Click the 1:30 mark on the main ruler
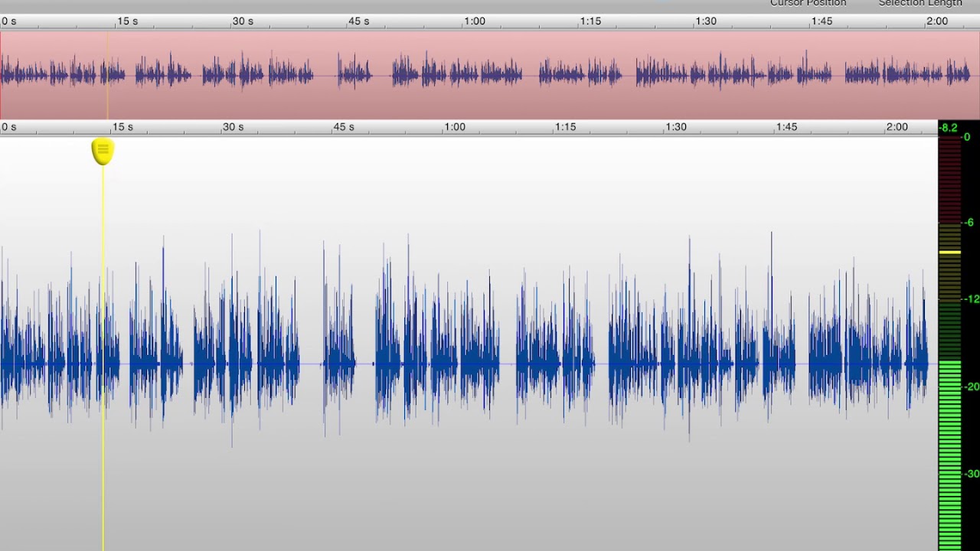980x551 pixels. click(x=676, y=127)
